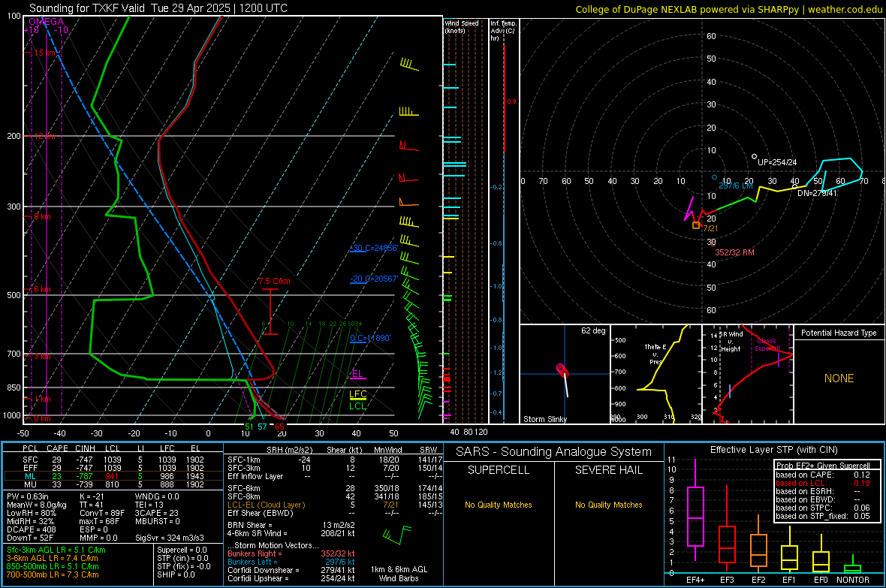Click the 352/32 RM hodograph label

[x=734, y=253]
